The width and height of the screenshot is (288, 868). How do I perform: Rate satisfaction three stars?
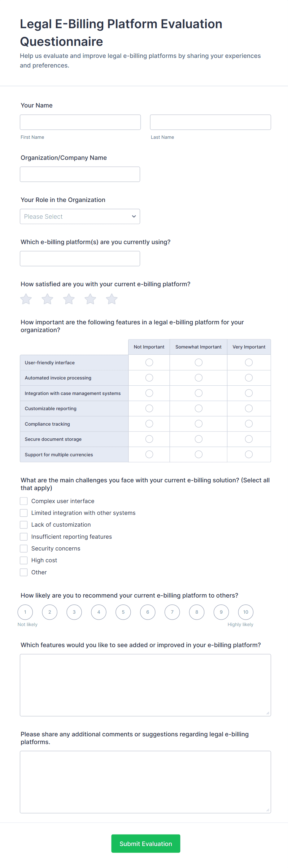pos(69,299)
